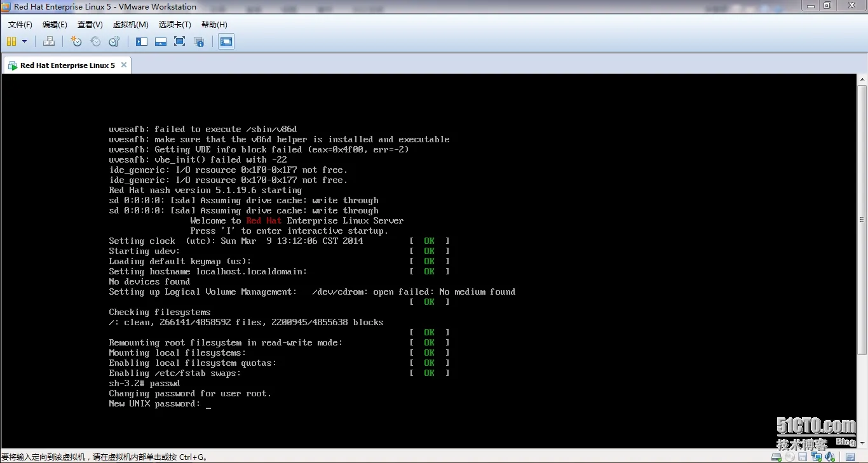The height and width of the screenshot is (463, 868).
Task: Open the power options dropdown arrow
Action: pyautogui.click(x=25, y=41)
